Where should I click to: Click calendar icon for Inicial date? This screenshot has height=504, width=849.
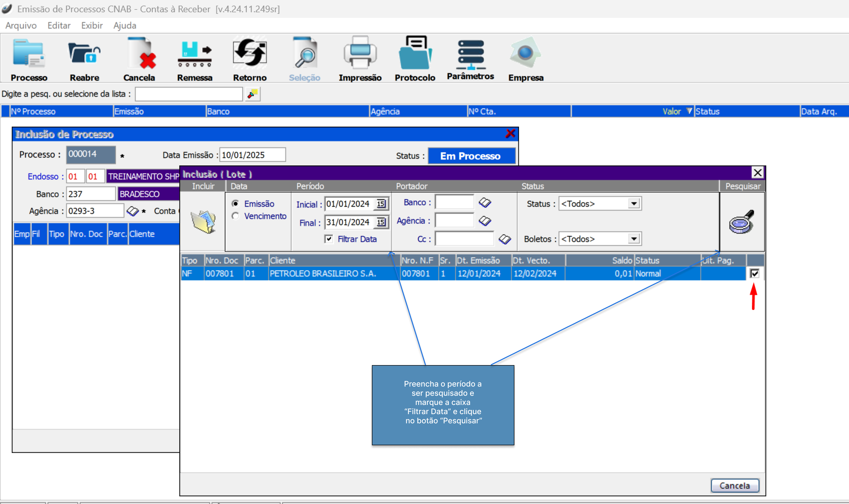pyautogui.click(x=381, y=204)
